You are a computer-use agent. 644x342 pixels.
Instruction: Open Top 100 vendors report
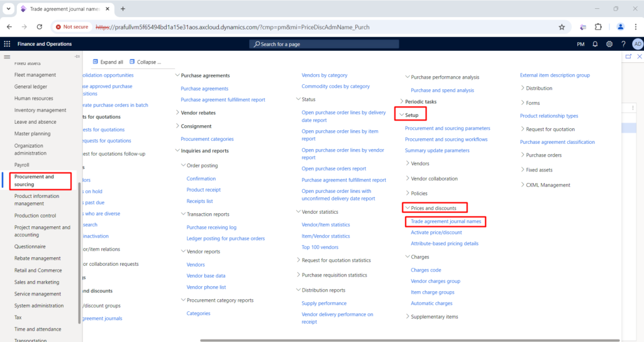pos(320,247)
